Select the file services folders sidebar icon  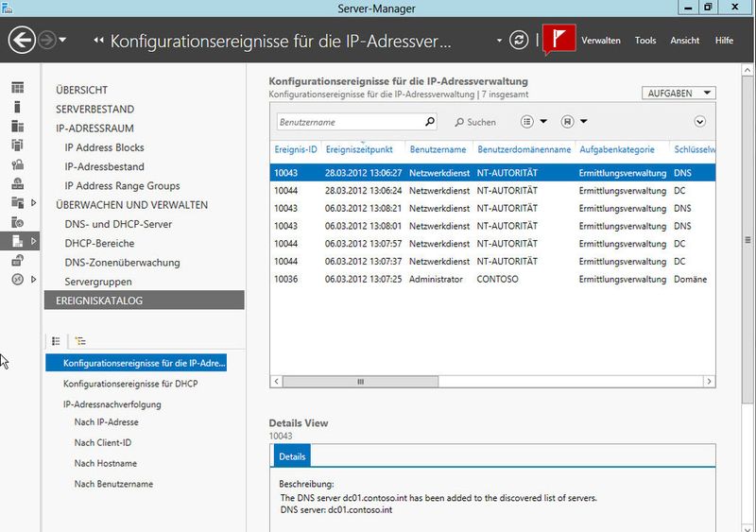pyautogui.click(x=17, y=202)
